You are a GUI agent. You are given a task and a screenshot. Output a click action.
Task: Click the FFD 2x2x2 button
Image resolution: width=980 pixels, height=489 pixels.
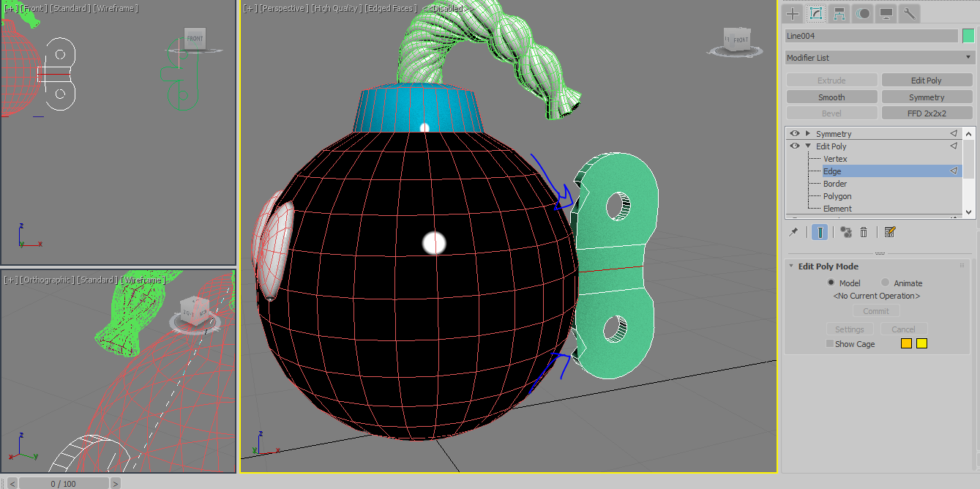click(x=927, y=113)
